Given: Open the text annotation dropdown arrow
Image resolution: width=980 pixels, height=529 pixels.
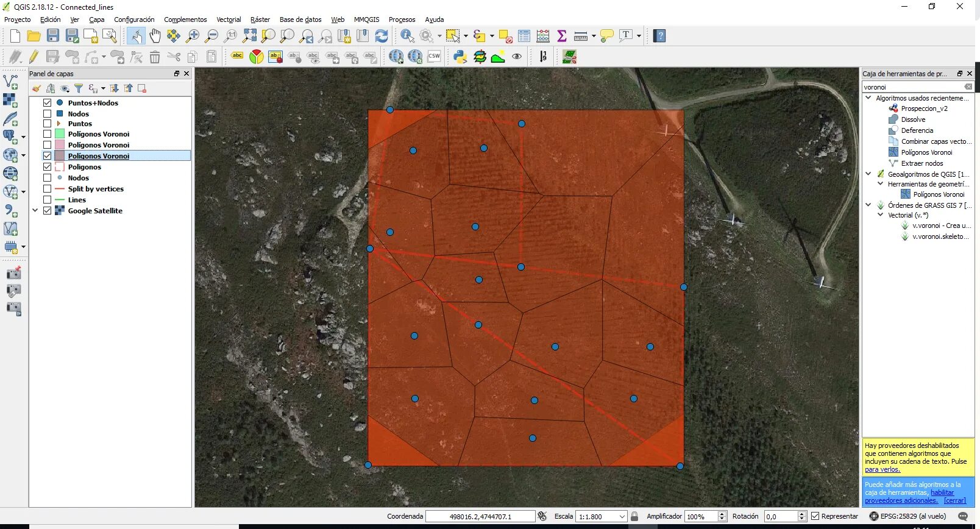Looking at the screenshot, I should pyautogui.click(x=639, y=36).
